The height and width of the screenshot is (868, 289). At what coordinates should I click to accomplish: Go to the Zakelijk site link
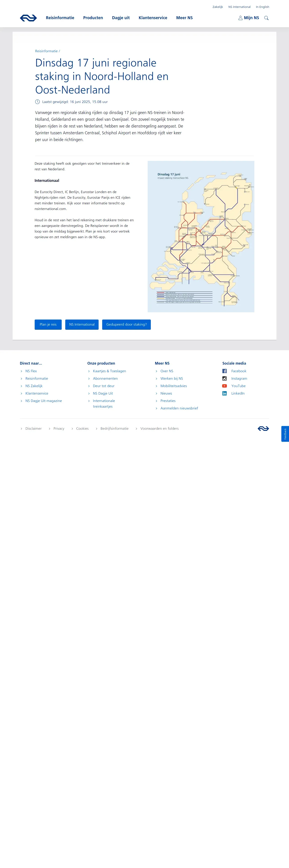[218, 7]
